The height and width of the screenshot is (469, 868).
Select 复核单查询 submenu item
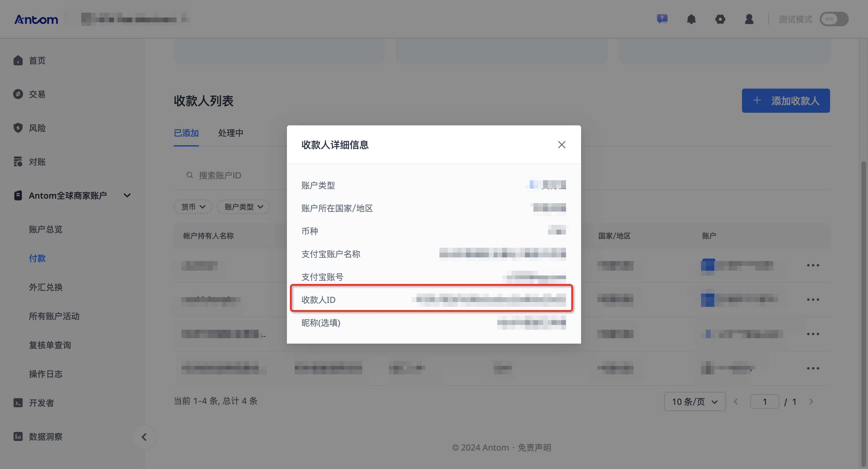click(50, 345)
